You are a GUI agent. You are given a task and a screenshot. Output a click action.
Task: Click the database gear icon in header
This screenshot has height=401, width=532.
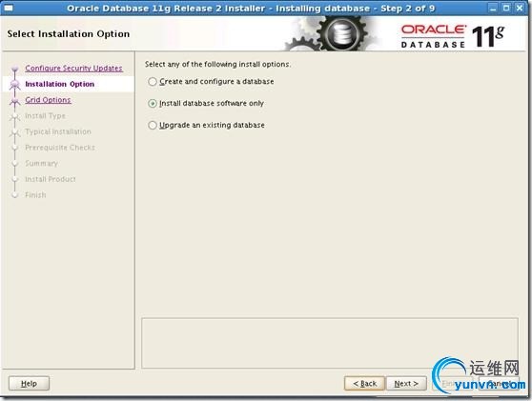click(x=342, y=34)
